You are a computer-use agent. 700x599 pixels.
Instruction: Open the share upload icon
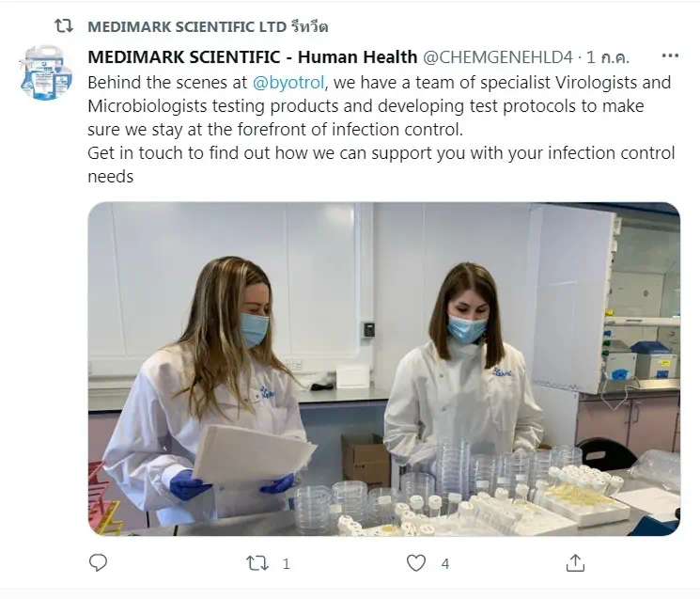click(575, 563)
